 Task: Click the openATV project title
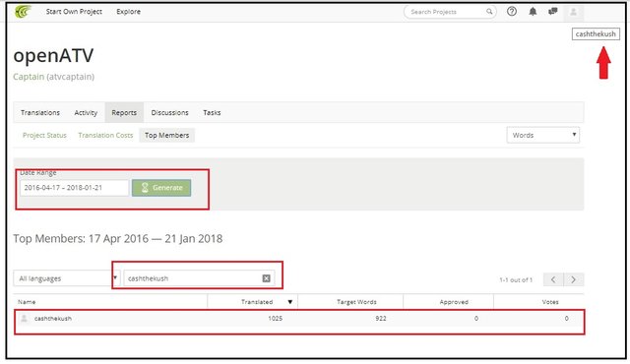53,56
